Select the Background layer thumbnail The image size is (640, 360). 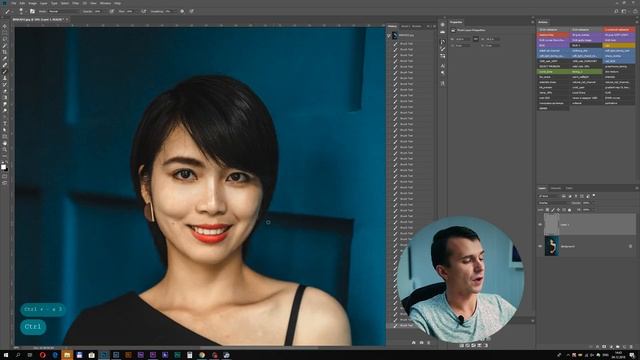click(x=551, y=246)
